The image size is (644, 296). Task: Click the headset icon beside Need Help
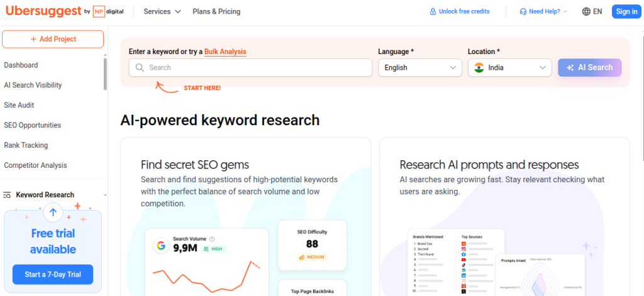[x=523, y=11]
